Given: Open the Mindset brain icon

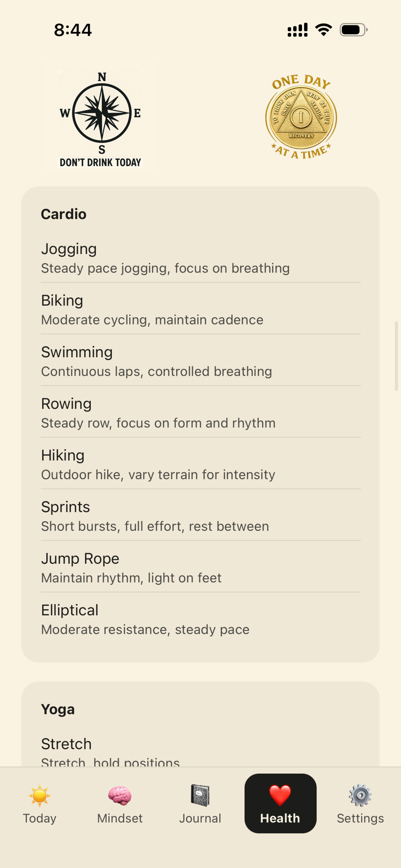Looking at the screenshot, I should point(120,796).
